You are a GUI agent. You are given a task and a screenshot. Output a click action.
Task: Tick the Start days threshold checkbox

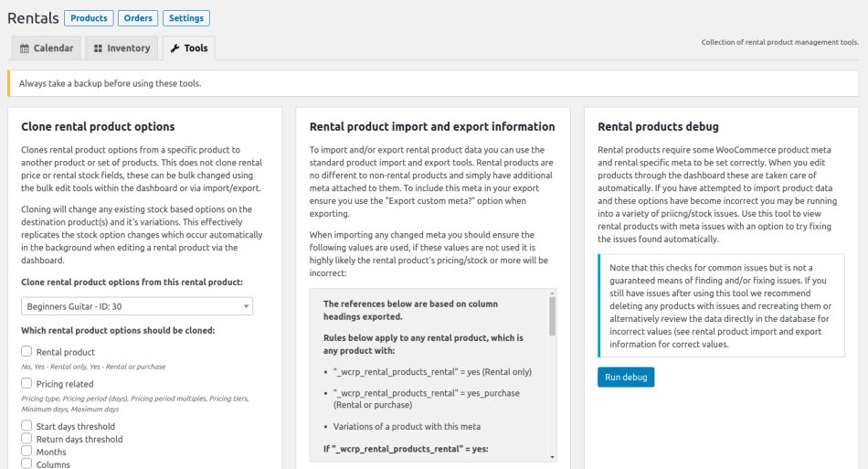(26, 426)
